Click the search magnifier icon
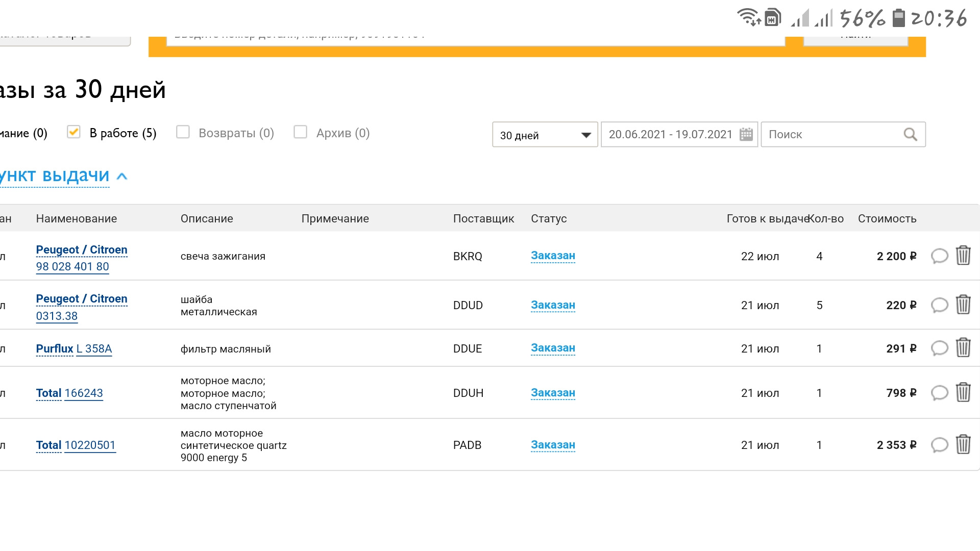This screenshot has width=980, height=551. [910, 135]
